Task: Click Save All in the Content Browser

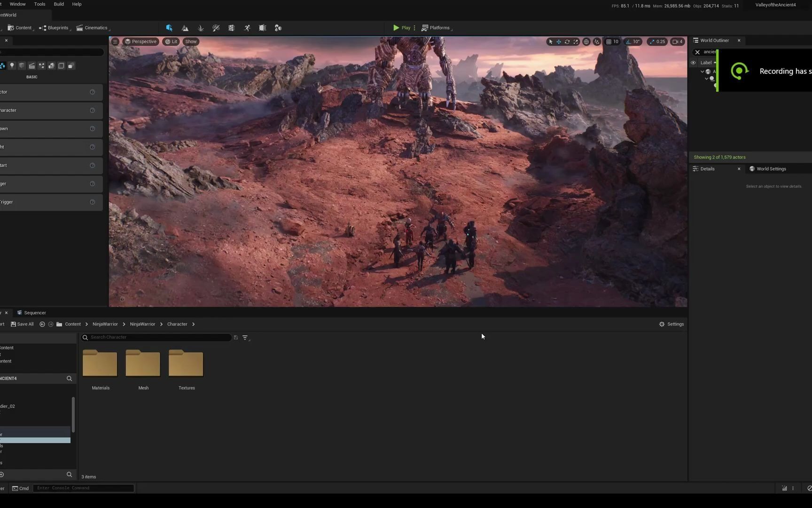Action: (x=22, y=324)
